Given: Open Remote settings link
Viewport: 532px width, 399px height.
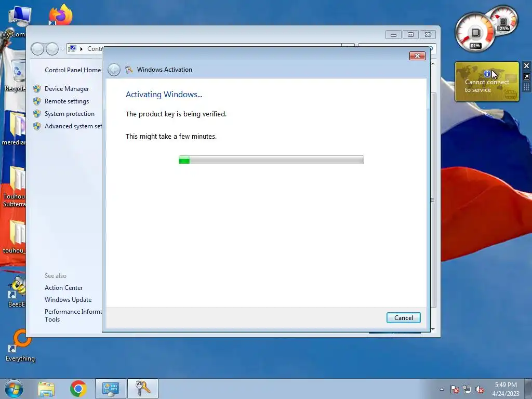Looking at the screenshot, I should (x=67, y=101).
